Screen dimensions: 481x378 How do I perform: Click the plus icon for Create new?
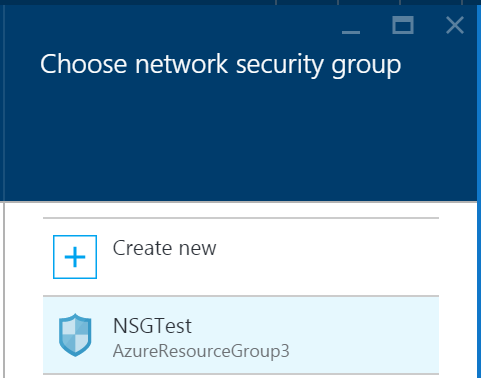click(x=75, y=257)
